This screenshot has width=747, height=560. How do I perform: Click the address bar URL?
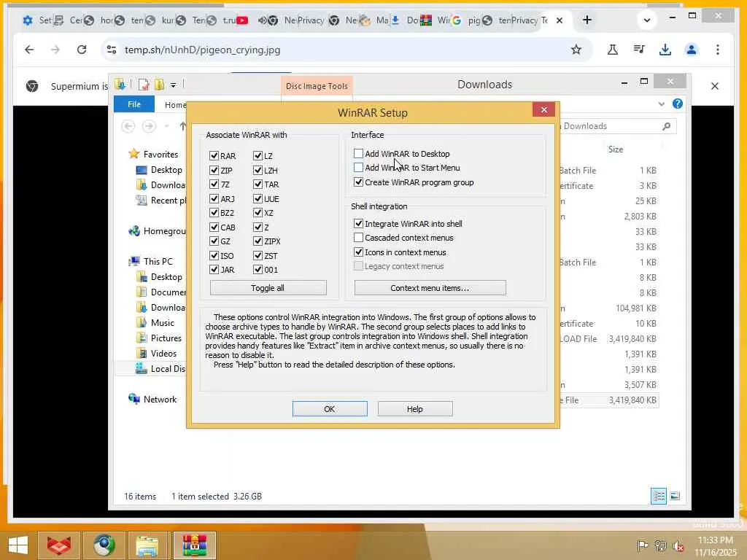pos(203,50)
